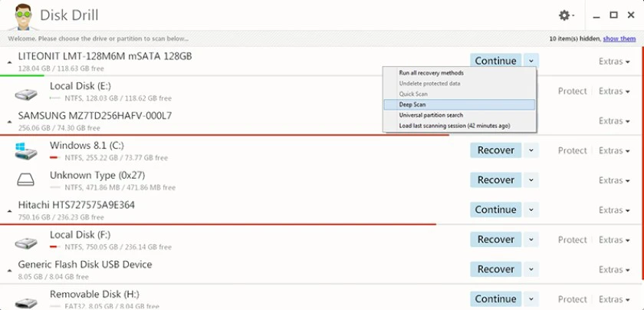
Task: Open Extras for Local Disk (E:)
Action: click(x=614, y=91)
